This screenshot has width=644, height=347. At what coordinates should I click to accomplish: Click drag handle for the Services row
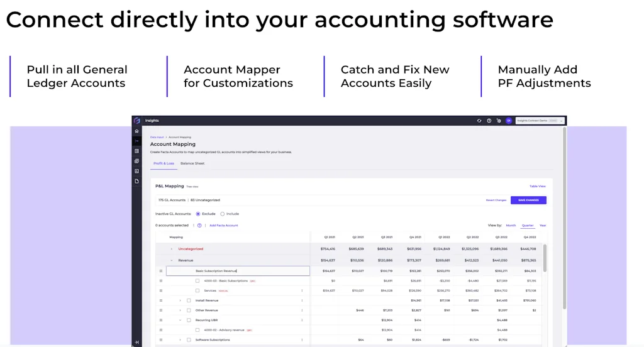click(x=161, y=291)
